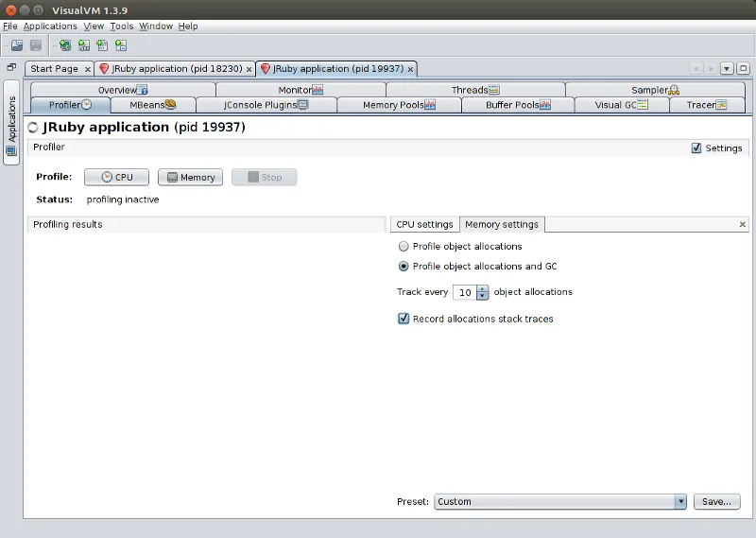Uncheck the Settings checkbox

[696, 148]
